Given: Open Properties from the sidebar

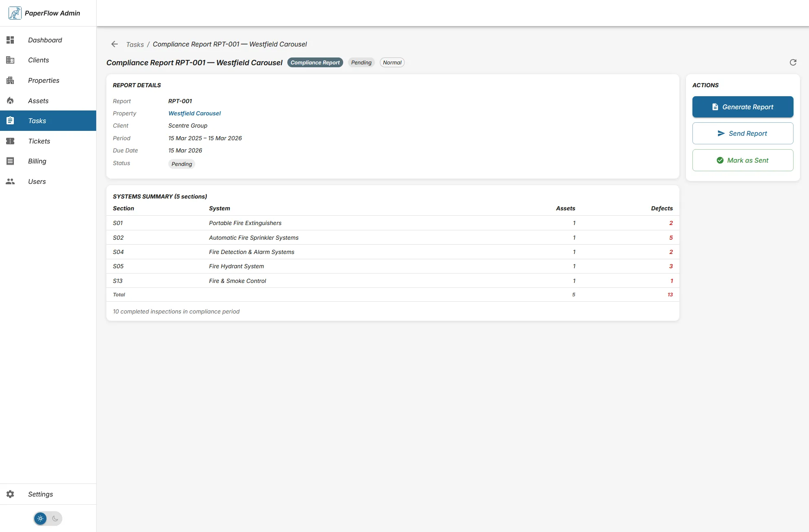Looking at the screenshot, I should tap(10, 80).
